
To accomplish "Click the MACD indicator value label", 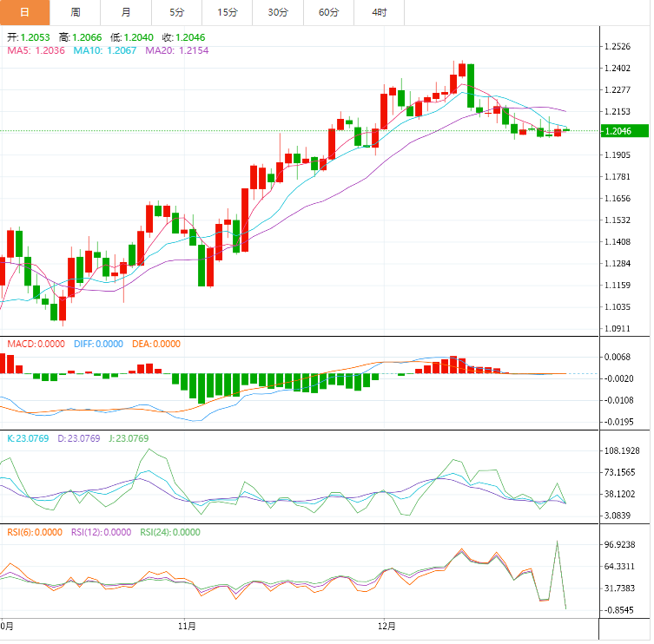I will tap(36, 344).
